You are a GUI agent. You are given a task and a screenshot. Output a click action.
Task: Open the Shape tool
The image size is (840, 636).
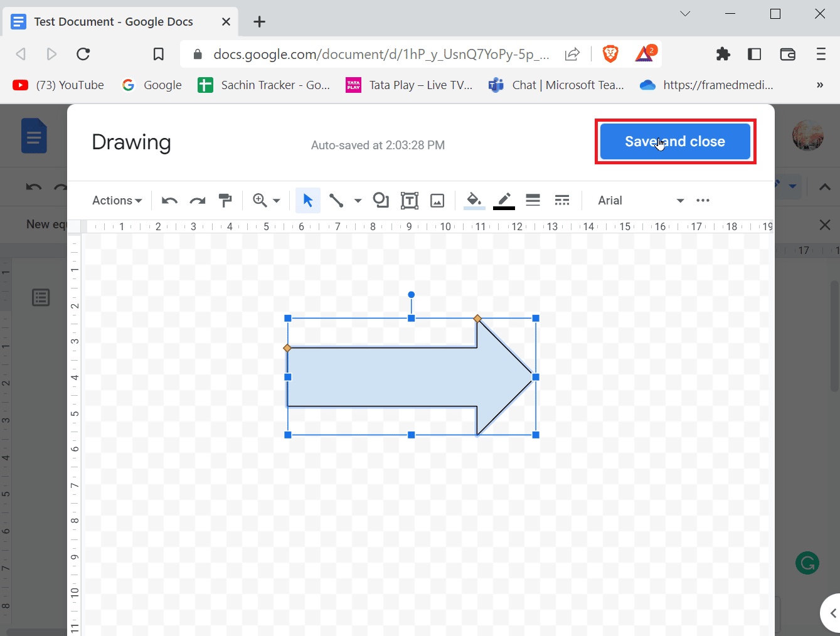tap(381, 200)
